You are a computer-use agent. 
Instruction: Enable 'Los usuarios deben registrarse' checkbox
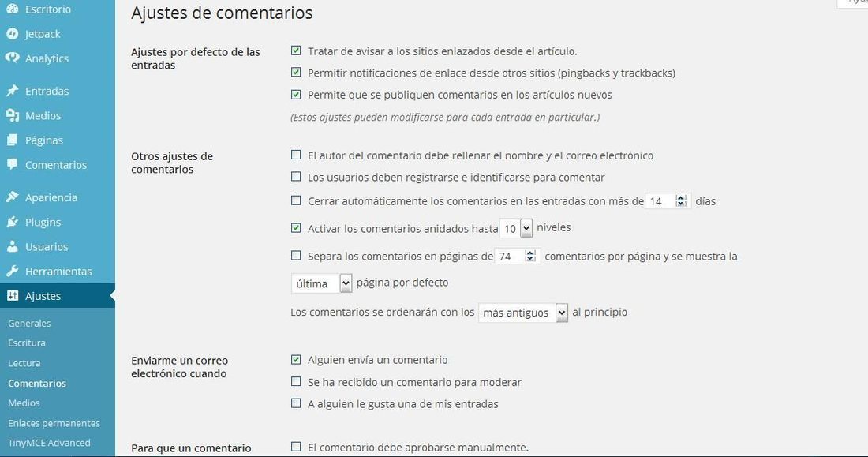tap(296, 177)
